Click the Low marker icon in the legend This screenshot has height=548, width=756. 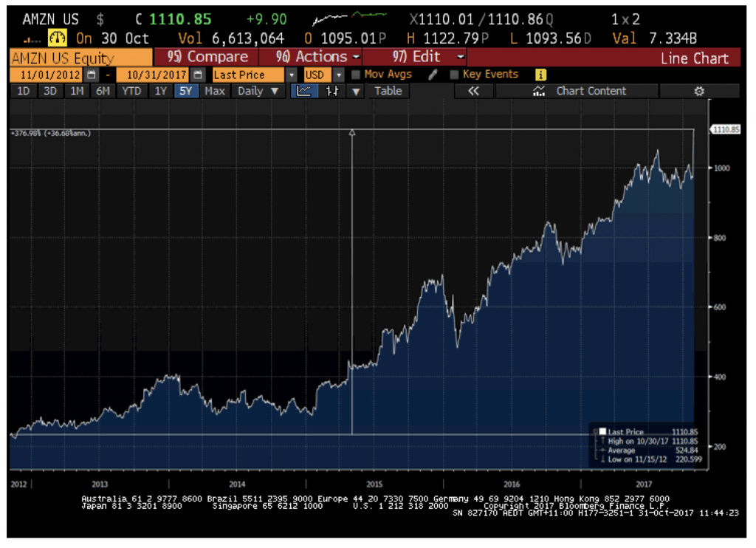point(602,459)
